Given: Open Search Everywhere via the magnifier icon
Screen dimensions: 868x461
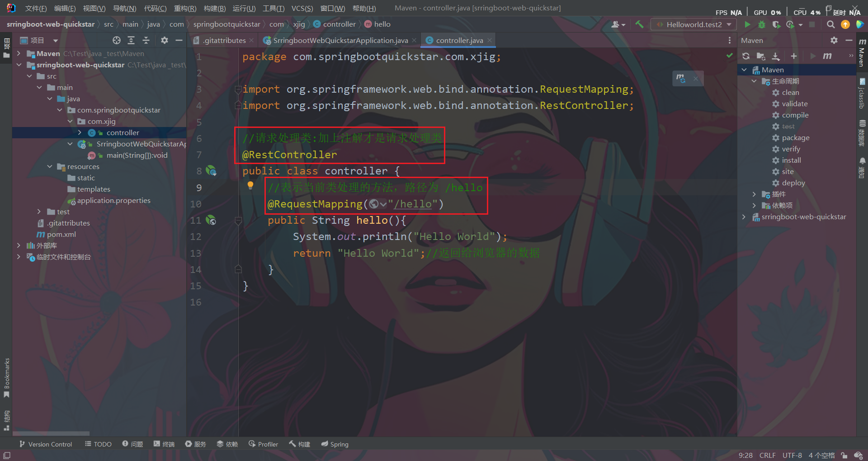Looking at the screenshot, I should click(830, 24).
